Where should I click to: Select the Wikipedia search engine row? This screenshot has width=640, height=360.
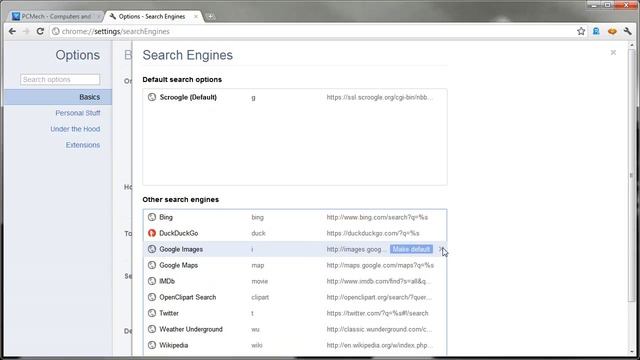pos(295,345)
